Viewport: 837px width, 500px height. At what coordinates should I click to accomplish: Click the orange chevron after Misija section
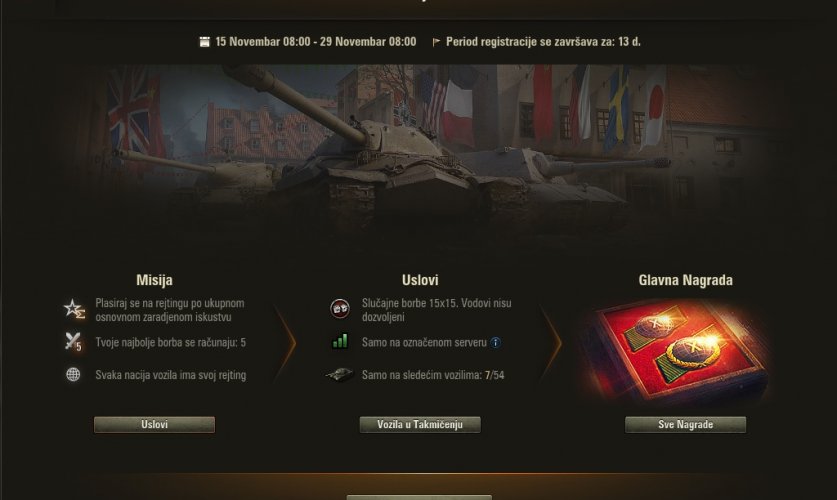(x=286, y=343)
